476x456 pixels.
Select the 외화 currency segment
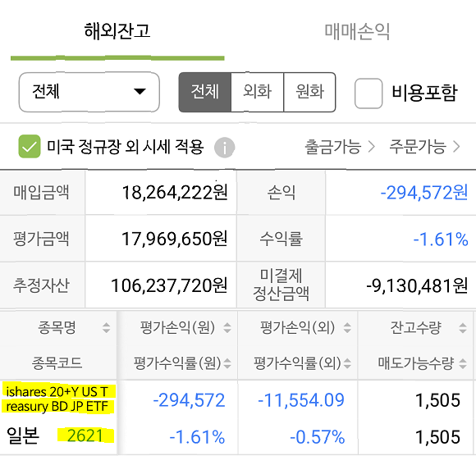tap(257, 92)
